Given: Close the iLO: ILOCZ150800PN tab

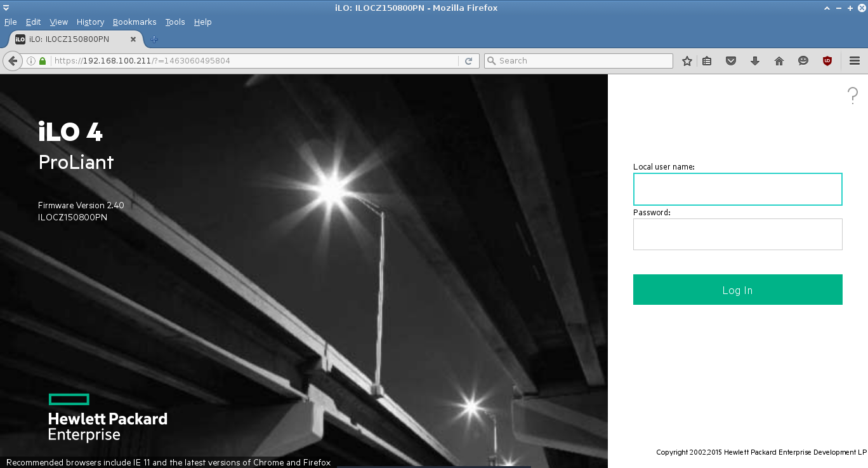Looking at the screenshot, I should (x=133, y=39).
